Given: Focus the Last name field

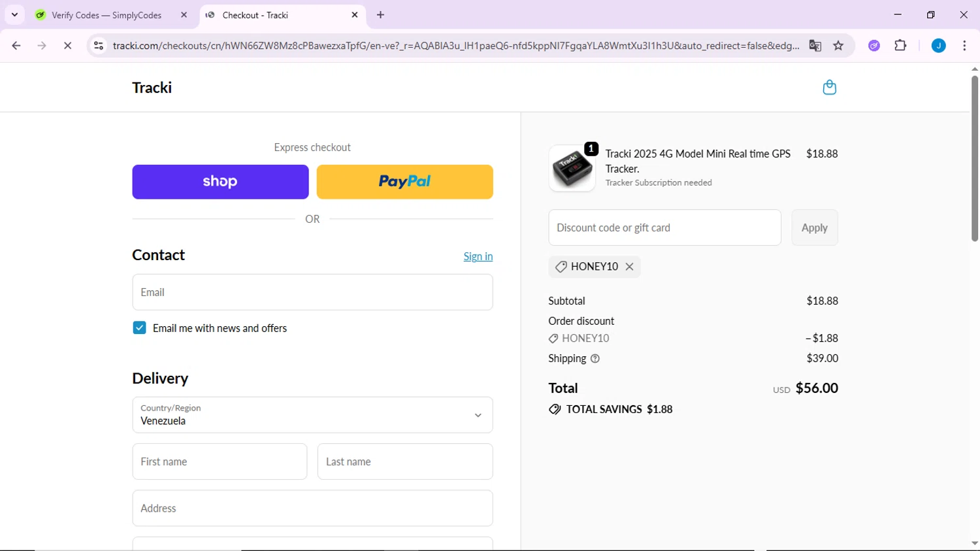Looking at the screenshot, I should pyautogui.click(x=405, y=461).
